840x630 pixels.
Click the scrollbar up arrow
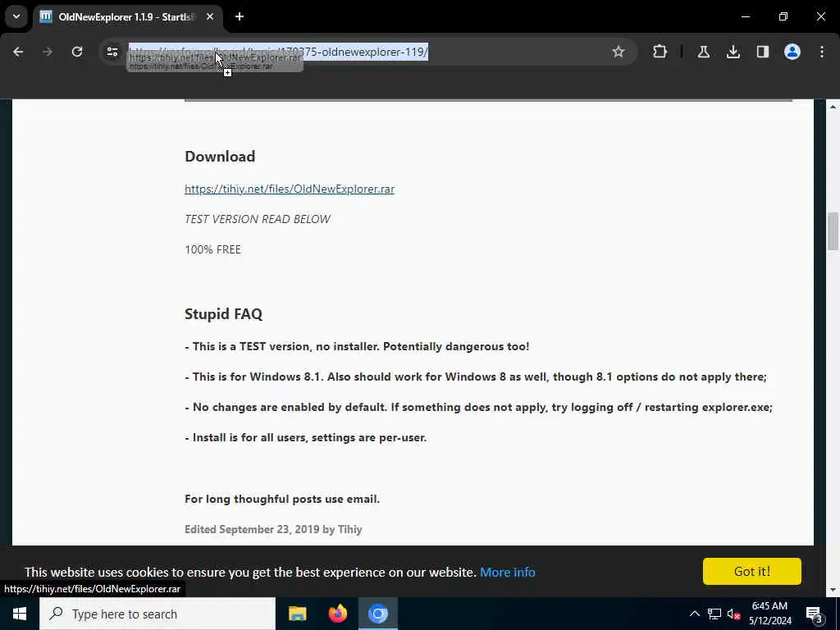point(833,107)
